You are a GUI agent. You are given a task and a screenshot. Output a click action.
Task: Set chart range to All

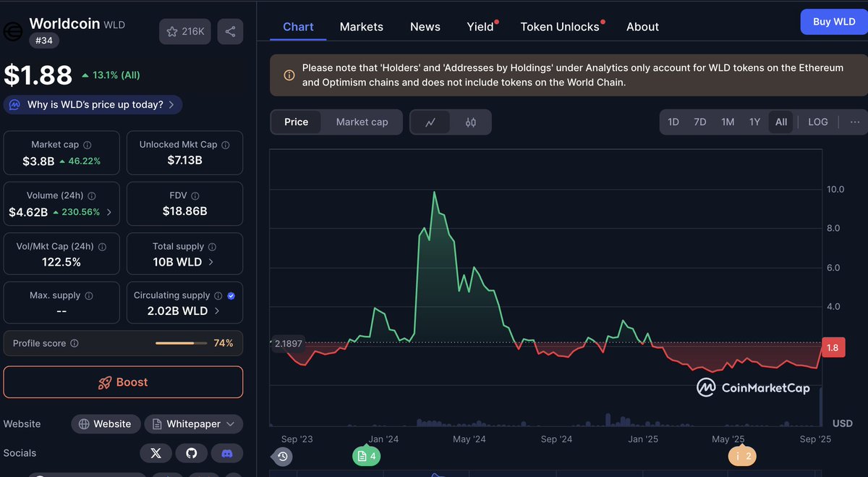pos(781,122)
